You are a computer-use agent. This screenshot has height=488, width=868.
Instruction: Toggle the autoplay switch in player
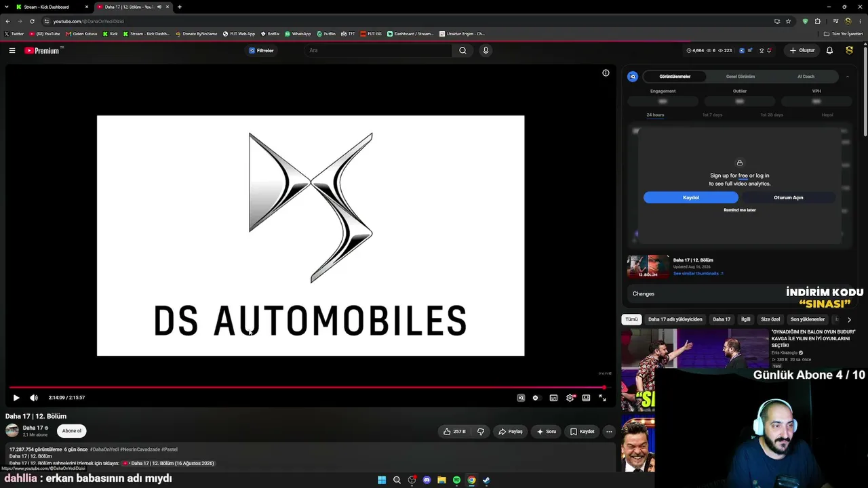536,398
